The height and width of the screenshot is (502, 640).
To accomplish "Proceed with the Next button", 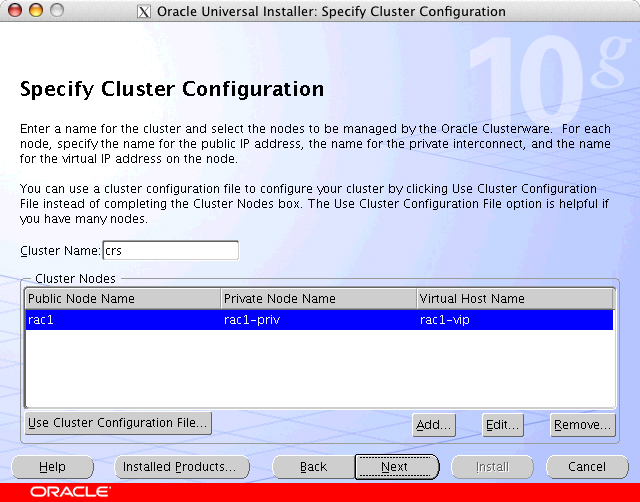I will coord(396,467).
